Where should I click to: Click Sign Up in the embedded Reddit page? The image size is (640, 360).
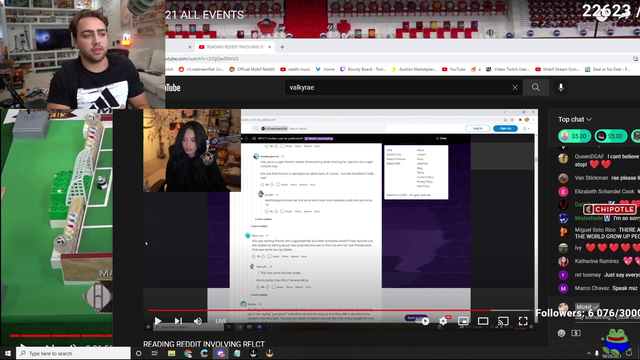pos(505,128)
